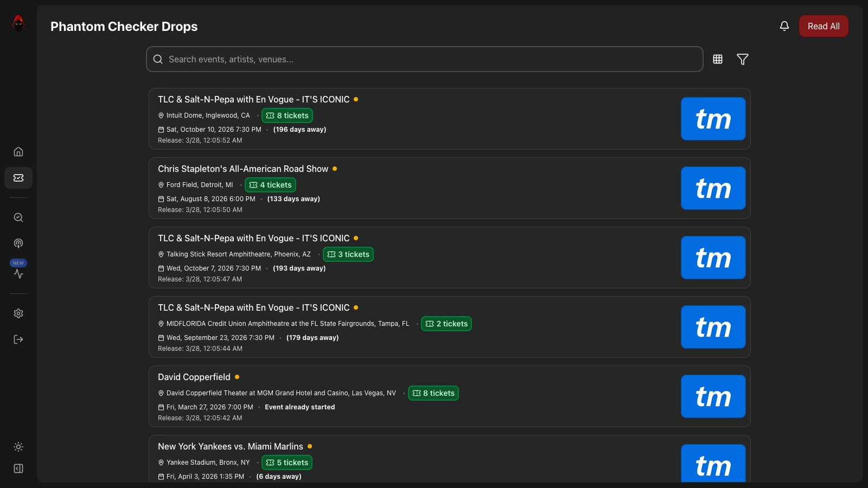The height and width of the screenshot is (488, 868).
Task: Click the search events input field
Action: 425,59
